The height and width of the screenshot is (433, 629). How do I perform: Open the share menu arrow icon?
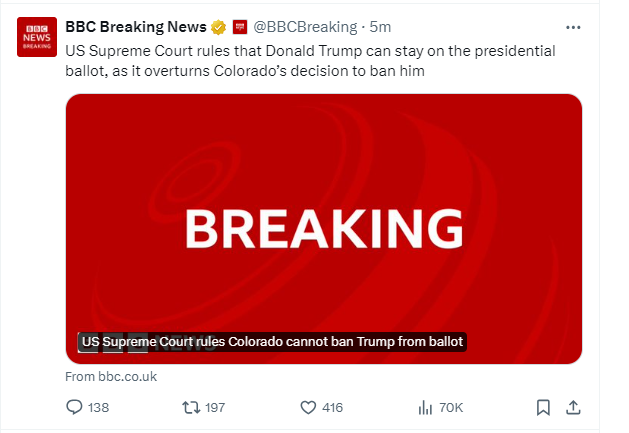(573, 407)
